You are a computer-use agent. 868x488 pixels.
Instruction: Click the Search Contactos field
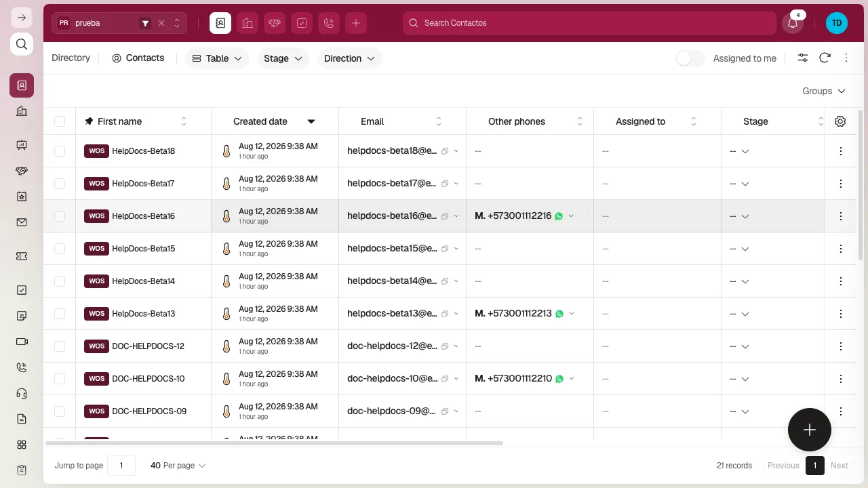point(589,23)
